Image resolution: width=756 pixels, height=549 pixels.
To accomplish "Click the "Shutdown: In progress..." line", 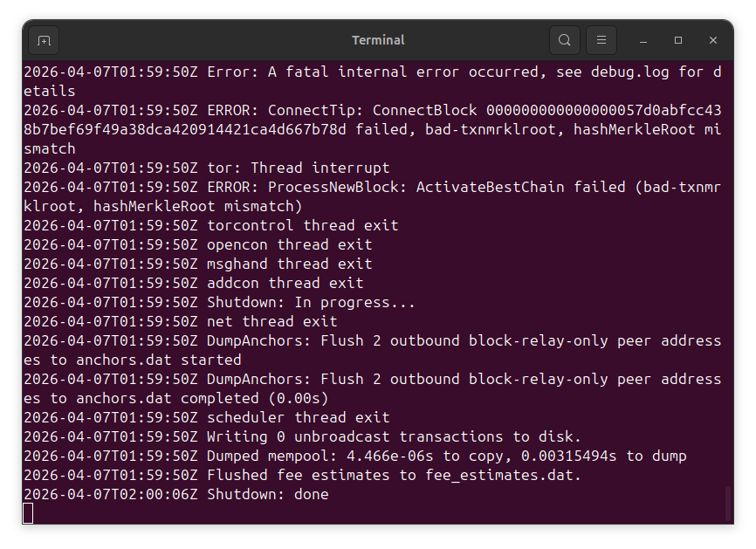I will (x=311, y=302).
